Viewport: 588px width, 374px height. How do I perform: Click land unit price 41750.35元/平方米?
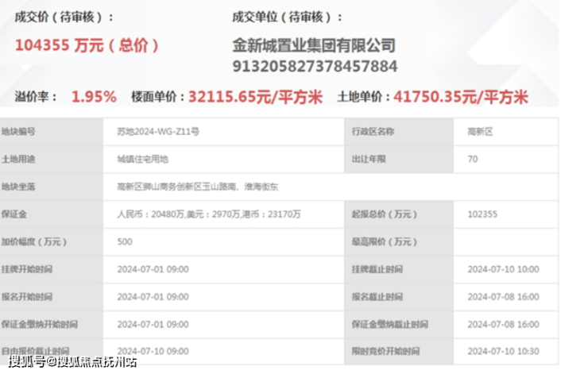coord(461,97)
